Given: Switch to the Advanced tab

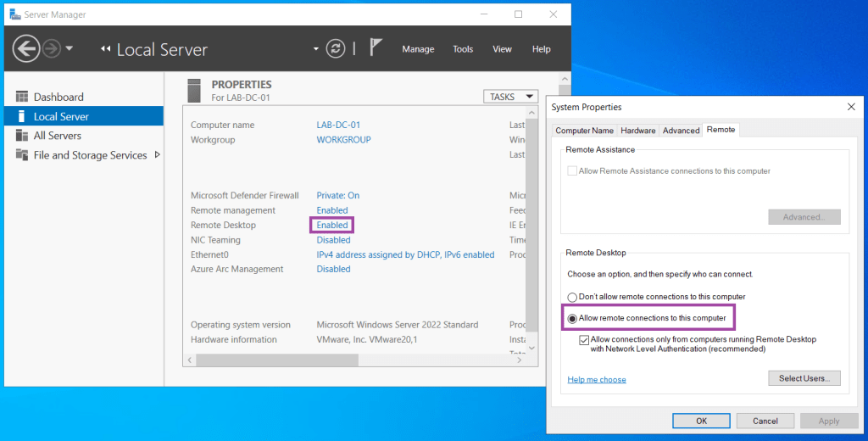Looking at the screenshot, I should (x=681, y=131).
